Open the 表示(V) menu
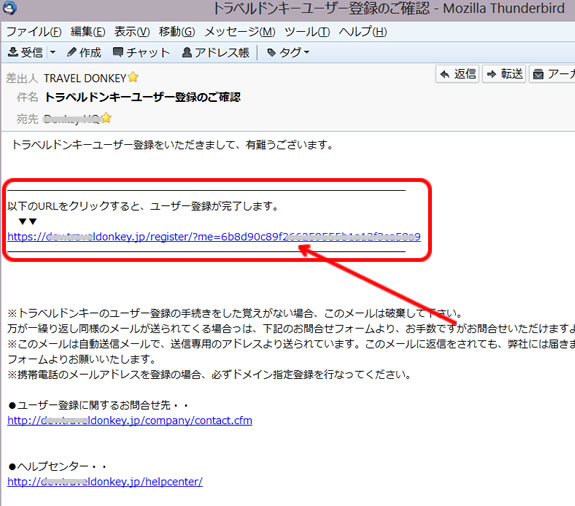The width and height of the screenshot is (575, 506). click(132, 32)
